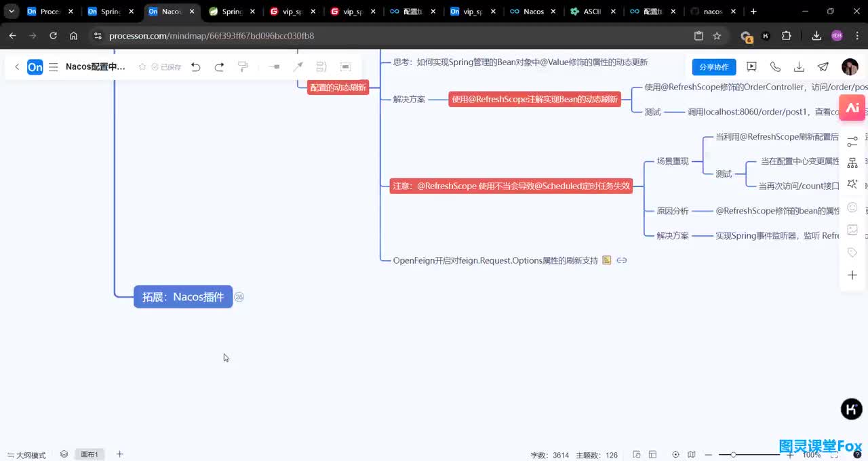Select the relationship line arrow tool
The height and width of the screenshot is (461, 868).
298,67
